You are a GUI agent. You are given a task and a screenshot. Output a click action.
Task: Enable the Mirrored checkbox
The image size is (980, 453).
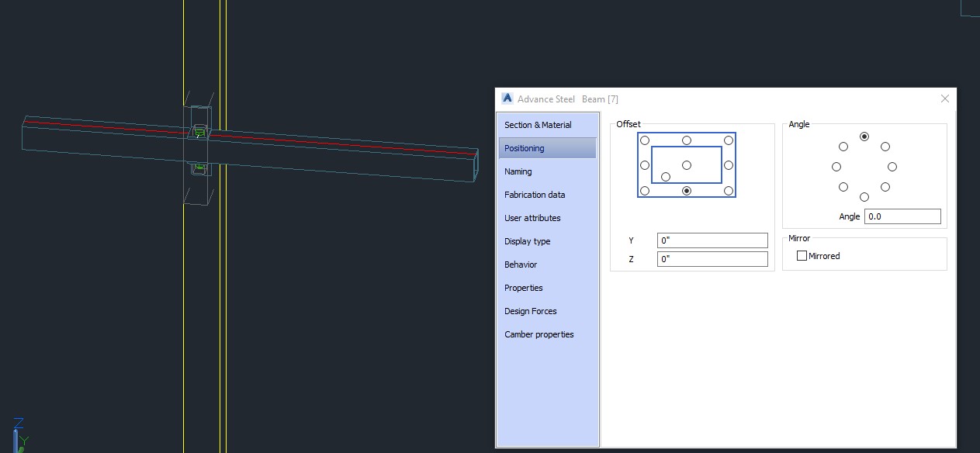click(x=802, y=255)
